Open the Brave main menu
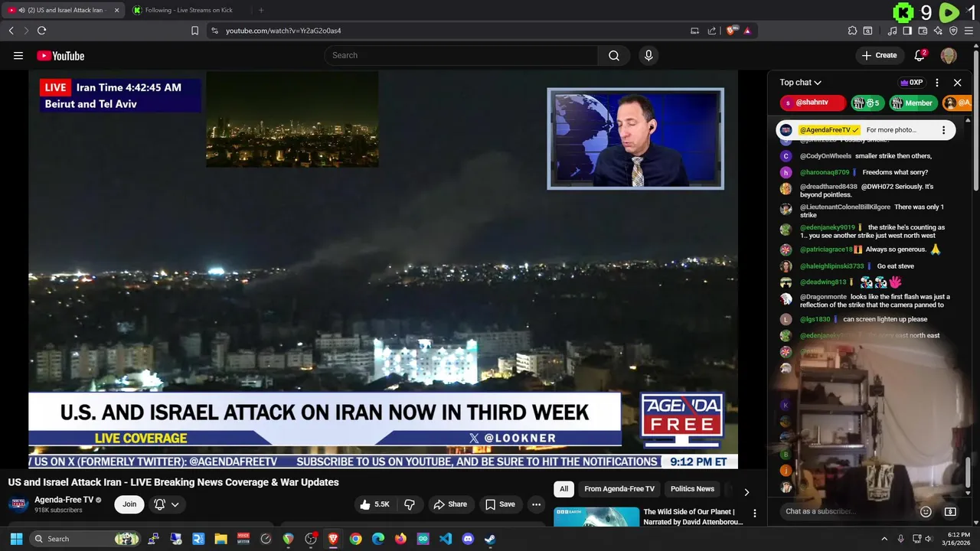The height and width of the screenshot is (551, 980). (969, 31)
